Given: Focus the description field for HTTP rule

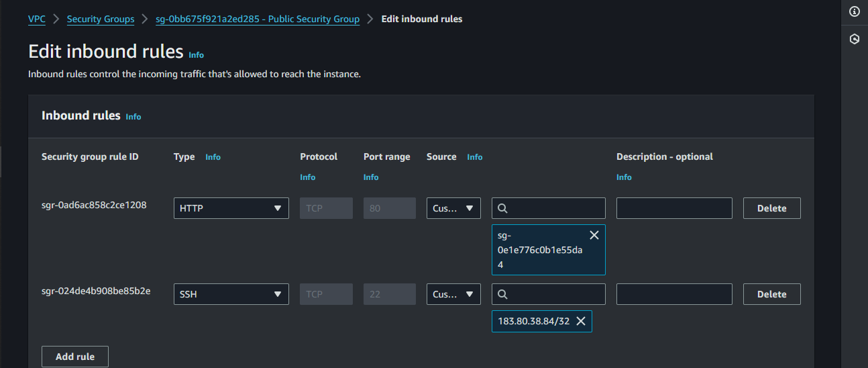Looking at the screenshot, I should 674,208.
